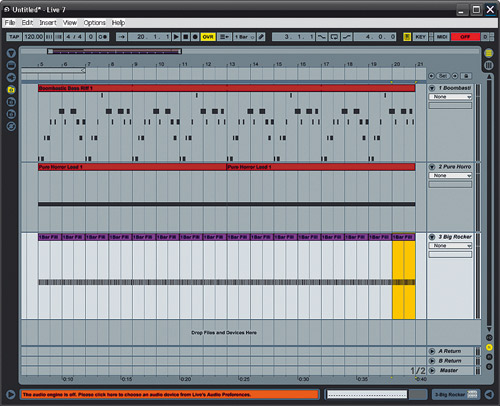Select the Boombastic Bass Riff 1 clip

[x=227, y=88]
